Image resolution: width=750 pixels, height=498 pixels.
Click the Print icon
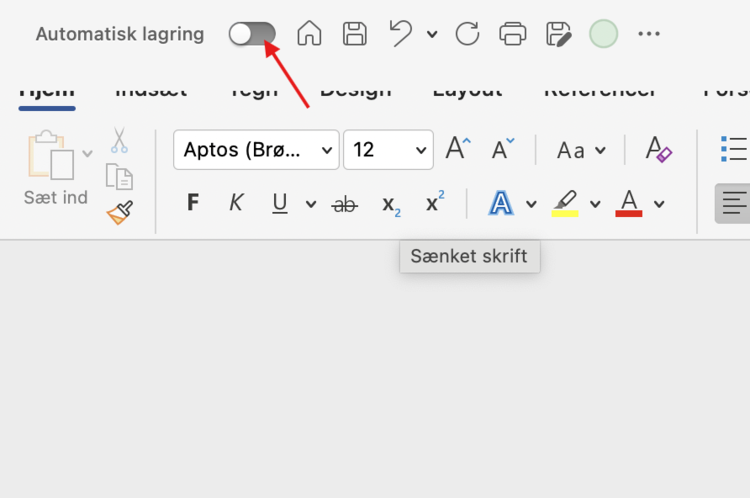point(513,34)
